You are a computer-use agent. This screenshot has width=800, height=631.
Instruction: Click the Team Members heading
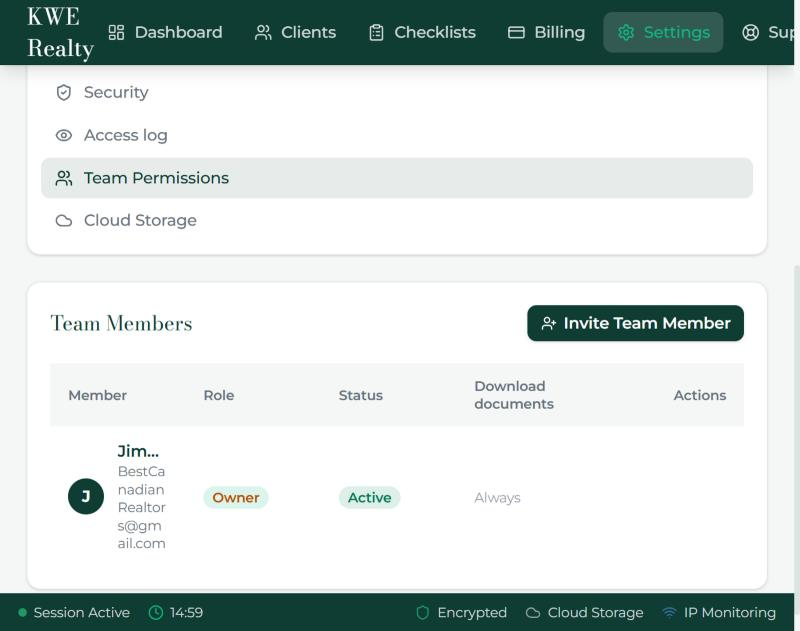[x=121, y=323]
